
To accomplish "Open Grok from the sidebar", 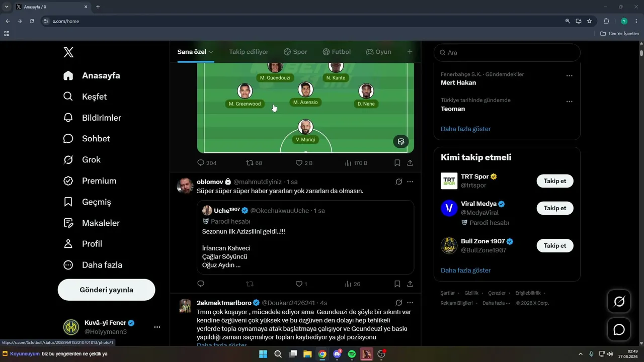I will click(x=82, y=160).
